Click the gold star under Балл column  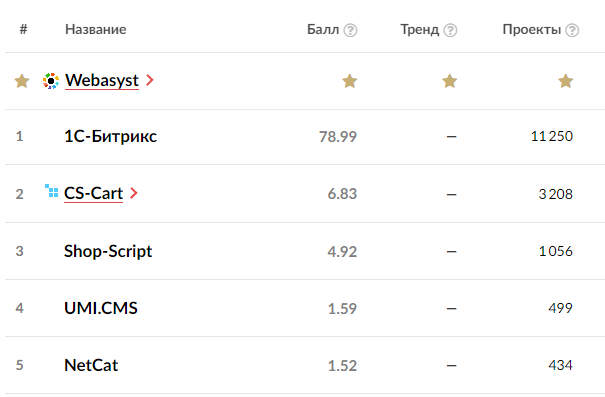tap(350, 81)
